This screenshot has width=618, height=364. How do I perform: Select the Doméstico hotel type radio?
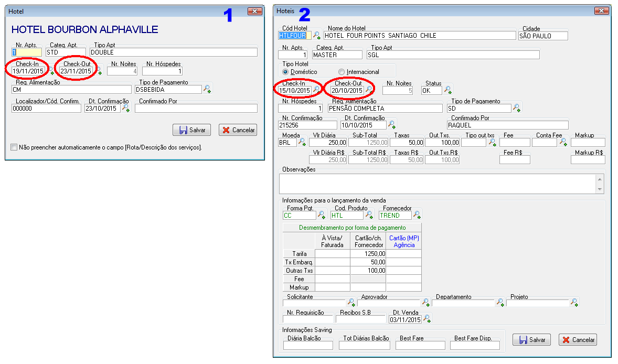tap(285, 72)
